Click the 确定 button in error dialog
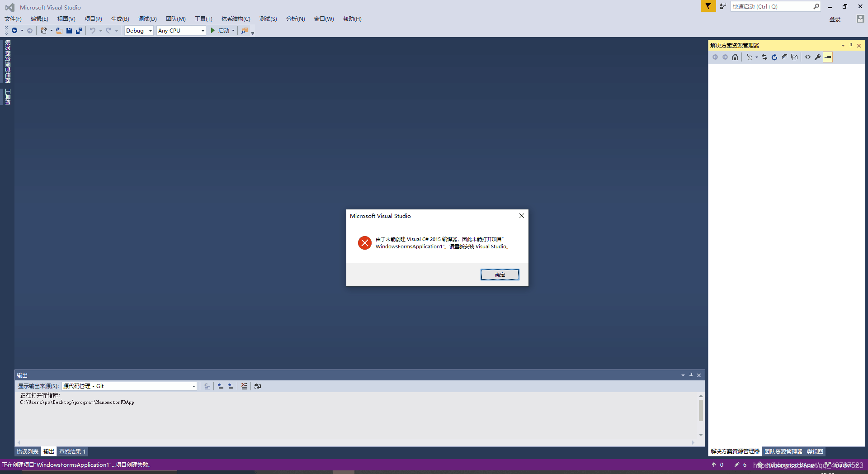Screen dimensions: 868x474 (500, 275)
